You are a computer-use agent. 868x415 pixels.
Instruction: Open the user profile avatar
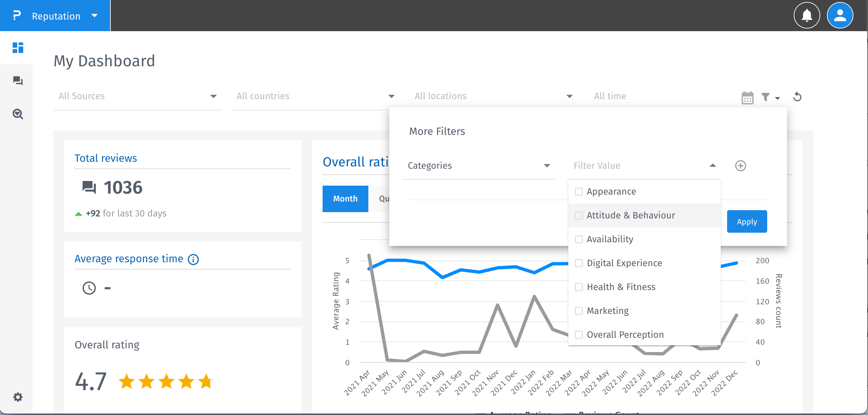pos(840,16)
